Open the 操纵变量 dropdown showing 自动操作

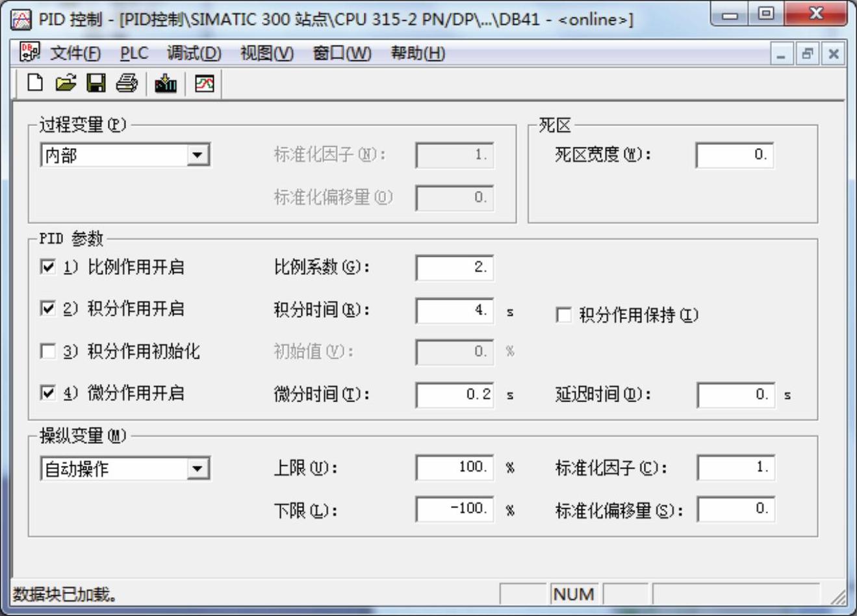pos(125,468)
